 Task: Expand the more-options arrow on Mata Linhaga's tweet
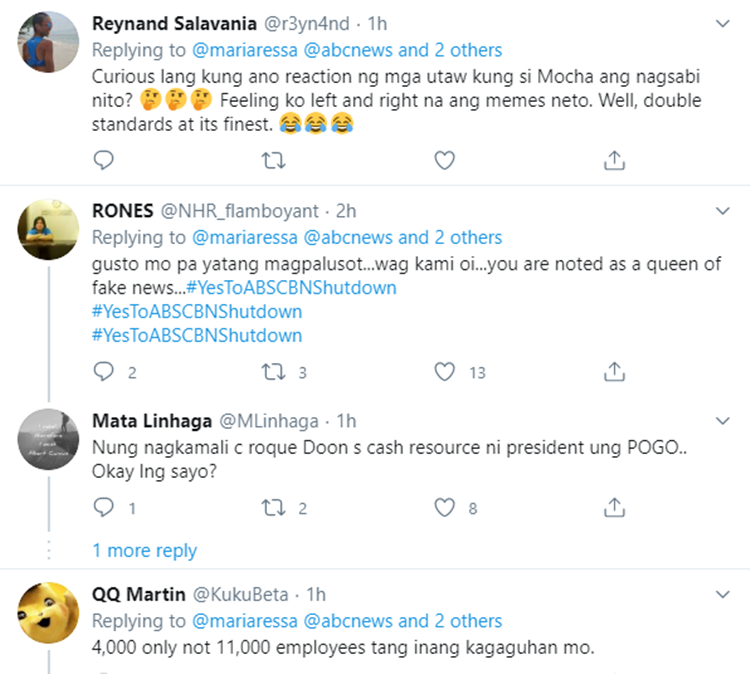[726, 421]
